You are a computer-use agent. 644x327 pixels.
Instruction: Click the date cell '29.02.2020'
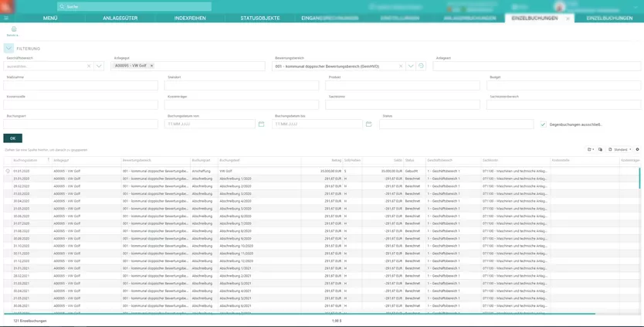click(22, 186)
